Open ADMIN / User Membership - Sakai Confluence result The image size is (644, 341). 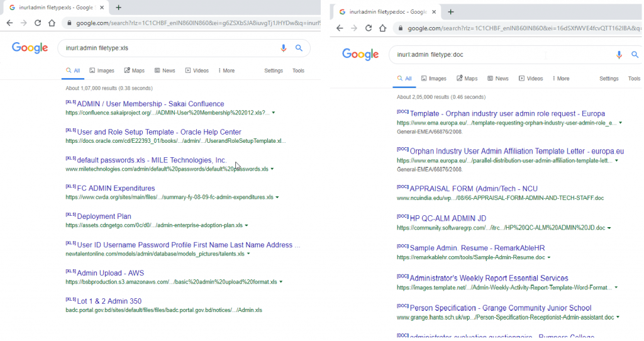pos(150,104)
